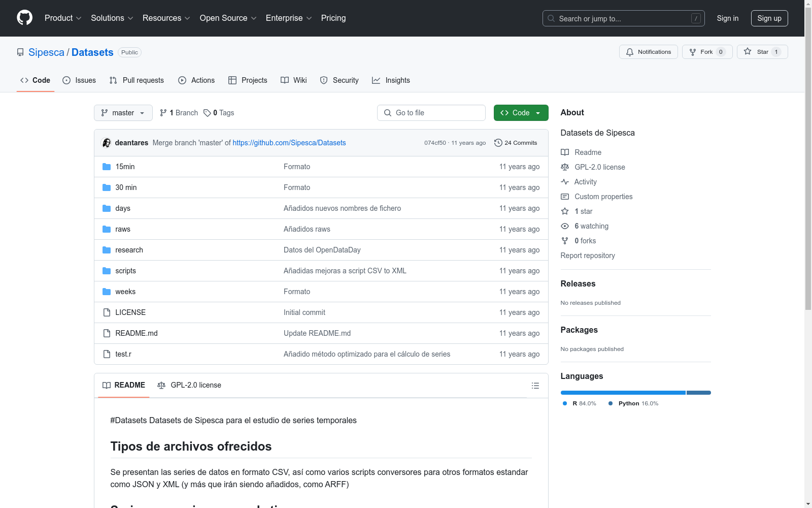Click deantares avatar image
Viewport: 812px width, 508px height.
[107, 143]
